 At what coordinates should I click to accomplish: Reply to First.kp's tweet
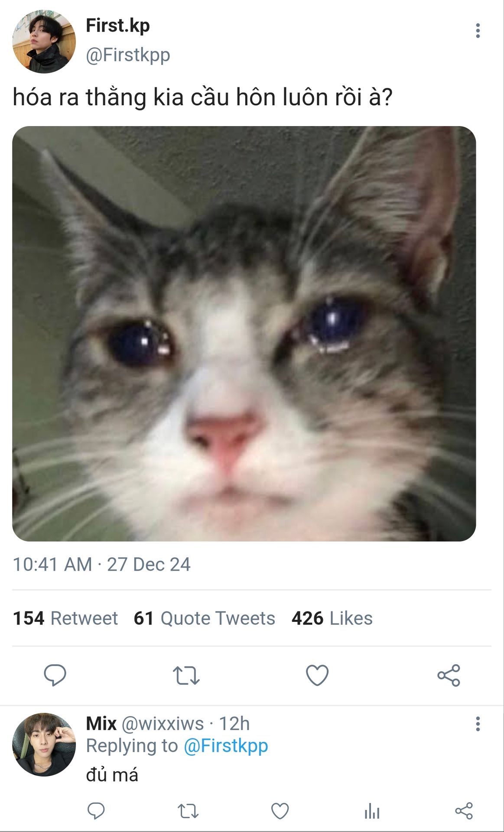(55, 675)
